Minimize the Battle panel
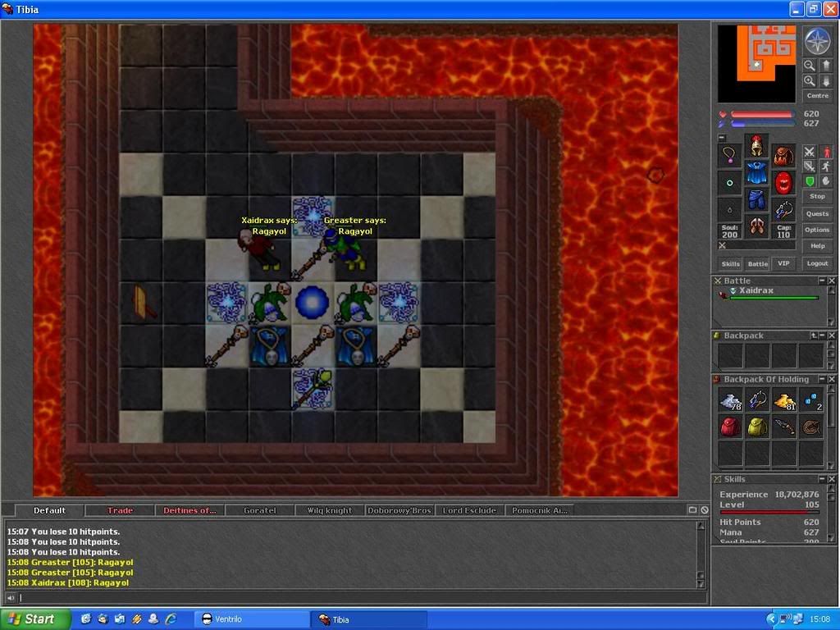This screenshot has height=630, width=840. [822, 281]
